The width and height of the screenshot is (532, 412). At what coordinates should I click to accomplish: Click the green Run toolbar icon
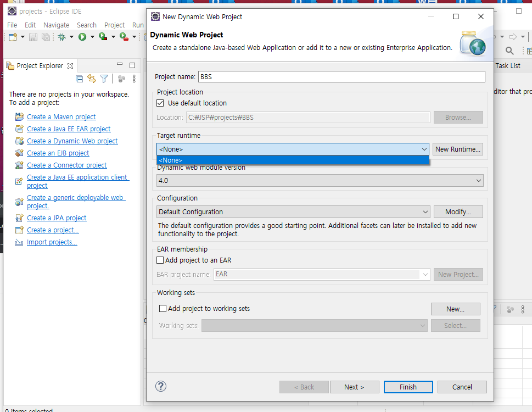(82, 37)
